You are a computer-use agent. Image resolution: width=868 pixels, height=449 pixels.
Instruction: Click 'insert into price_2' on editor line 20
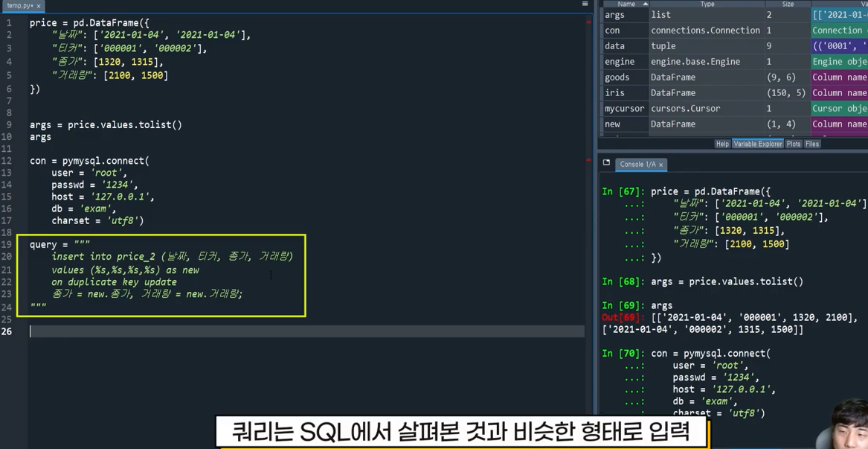(103, 257)
